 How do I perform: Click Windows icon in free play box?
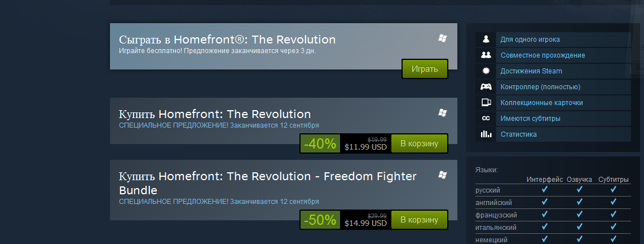(x=443, y=38)
